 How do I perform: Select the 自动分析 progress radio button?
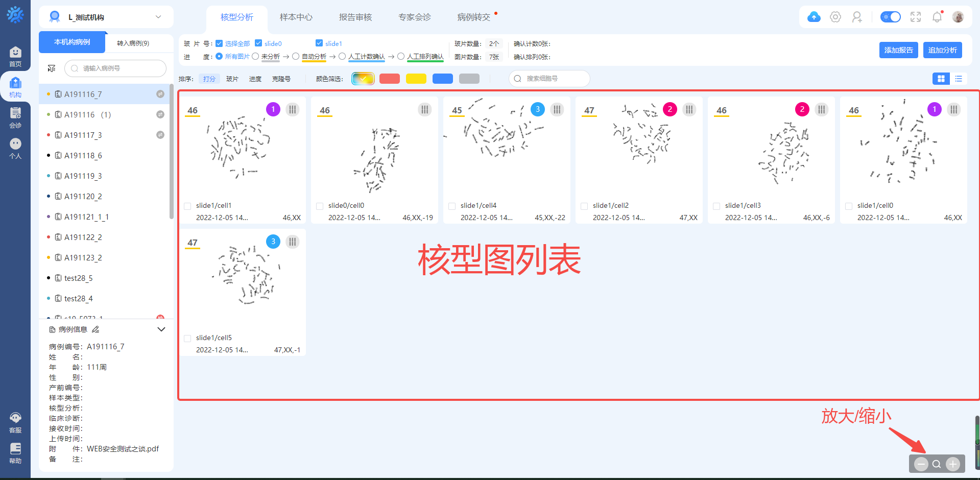[296, 57]
